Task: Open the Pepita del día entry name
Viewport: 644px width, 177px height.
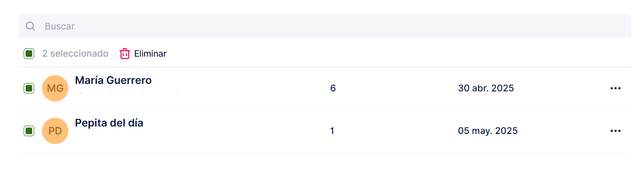Action: (x=109, y=123)
